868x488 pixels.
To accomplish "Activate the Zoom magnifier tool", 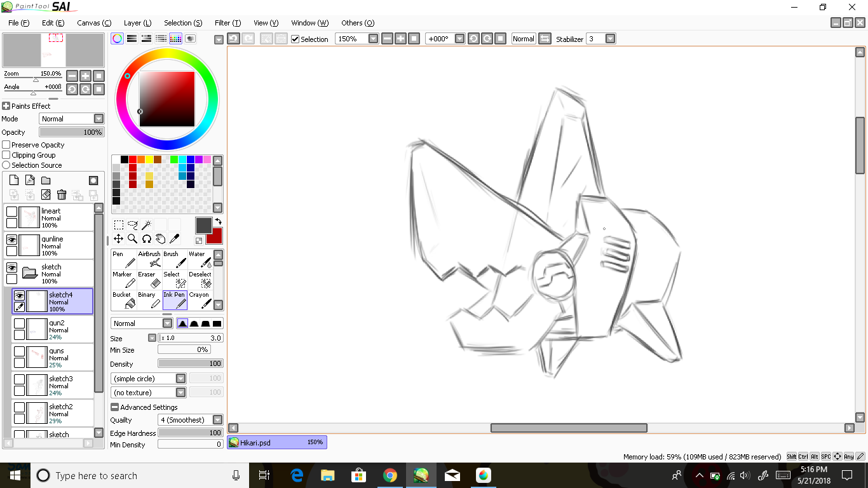I will pyautogui.click(x=132, y=239).
